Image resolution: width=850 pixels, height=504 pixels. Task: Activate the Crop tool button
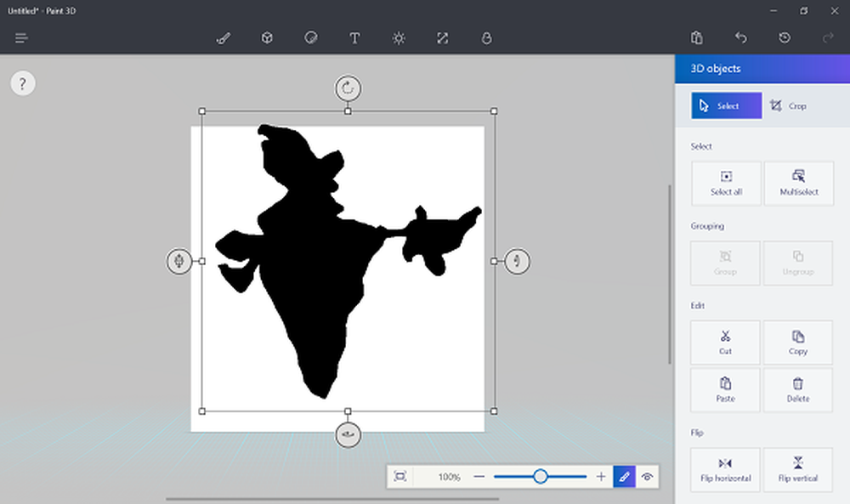(789, 105)
